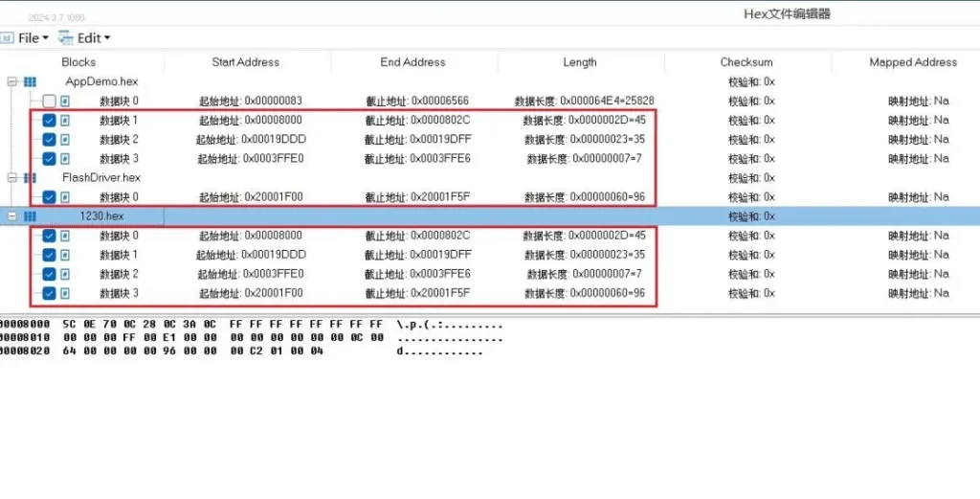Screen dimensions: 980x499
Task: Click the block icon of 1230.hex 数据块 3
Action: pos(66,293)
